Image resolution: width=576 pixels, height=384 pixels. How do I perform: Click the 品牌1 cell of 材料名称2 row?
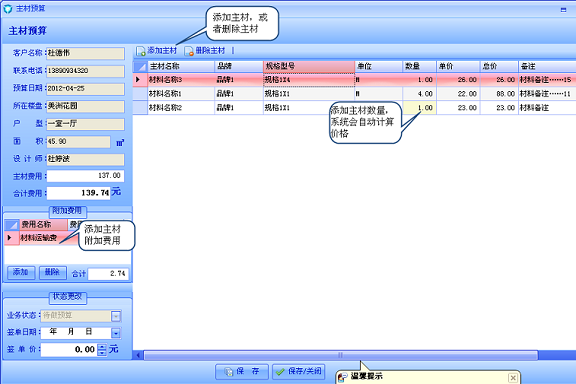coord(239,108)
